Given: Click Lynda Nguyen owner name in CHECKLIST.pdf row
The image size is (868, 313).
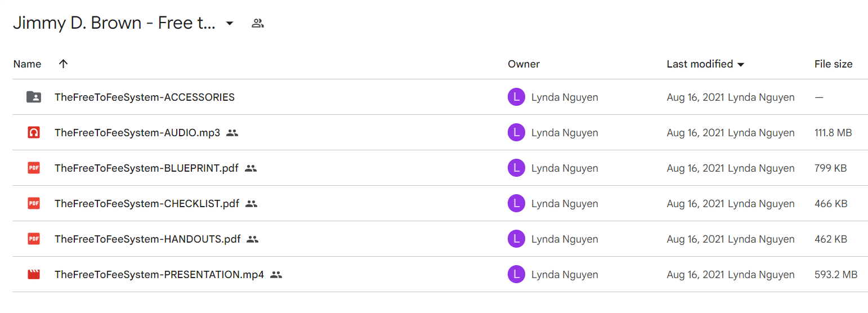Looking at the screenshot, I should [x=565, y=204].
